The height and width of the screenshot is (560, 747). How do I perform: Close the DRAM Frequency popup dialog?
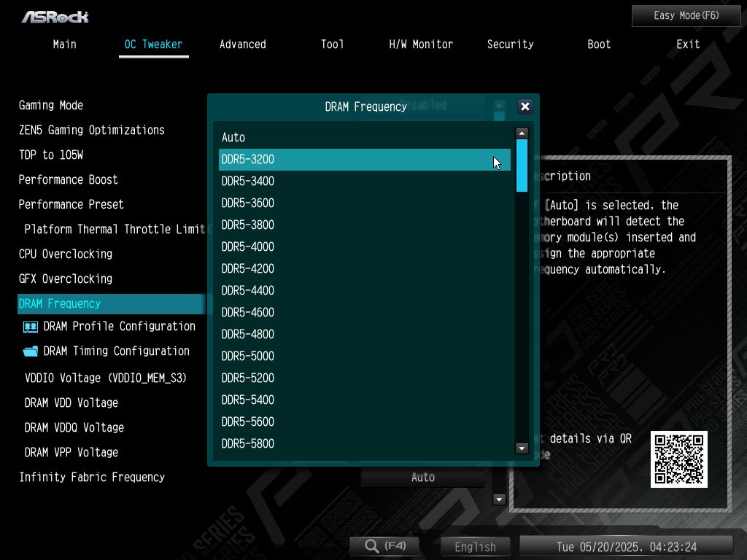(x=525, y=106)
